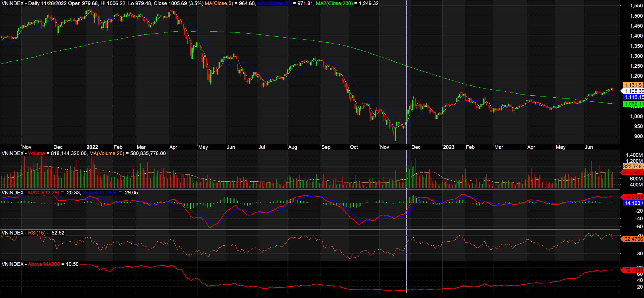Select the red Volume label in volume pane
The height and width of the screenshot is (298, 644).
36,153
